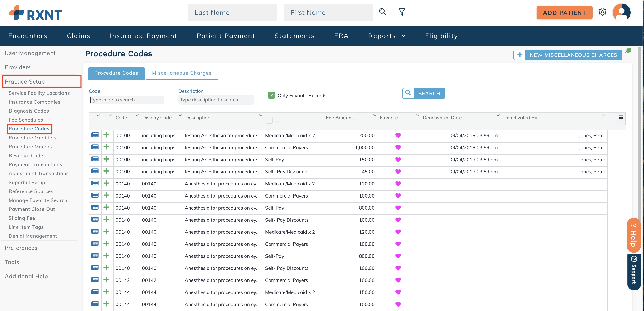644x311 pixels.
Task: Open Deactivated Date column dropdown chevron
Action: click(x=498, y=116)
